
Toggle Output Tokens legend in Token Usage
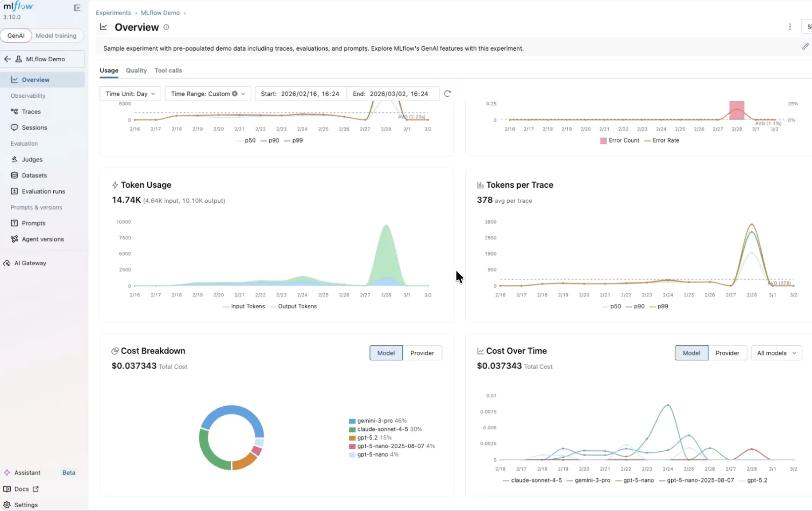(x=294, y=307)
